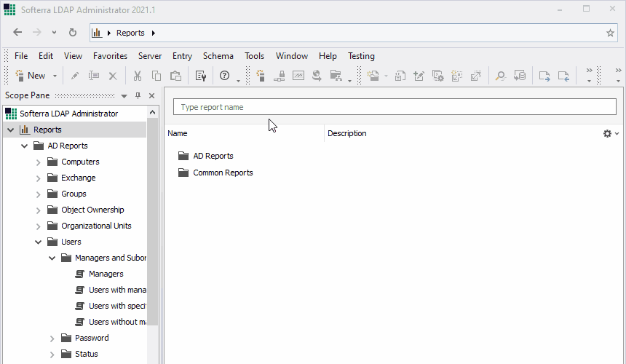Expand the Status folder node
The width and height of the screenshot is (626, 364).
pos(52,354)
